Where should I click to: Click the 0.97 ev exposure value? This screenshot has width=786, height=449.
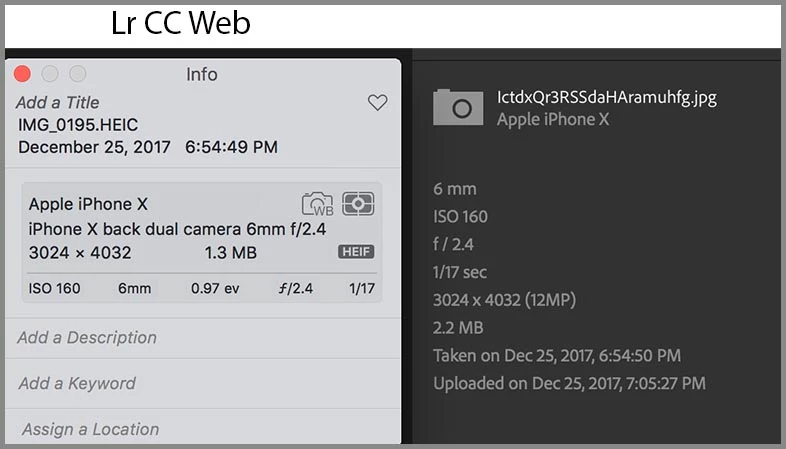pyautogui.click(x=216, y=289)
